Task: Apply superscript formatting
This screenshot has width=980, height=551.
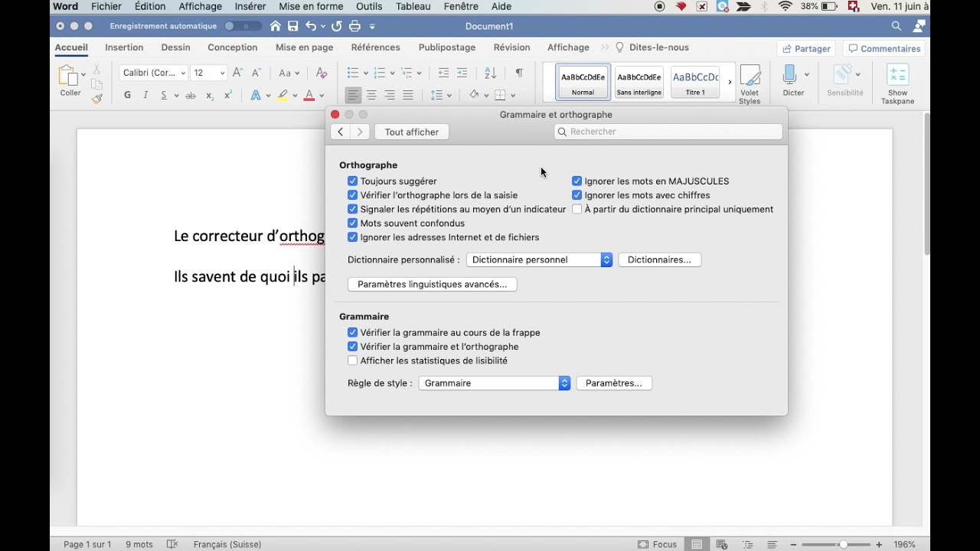Action: click(x=228, y=96)
